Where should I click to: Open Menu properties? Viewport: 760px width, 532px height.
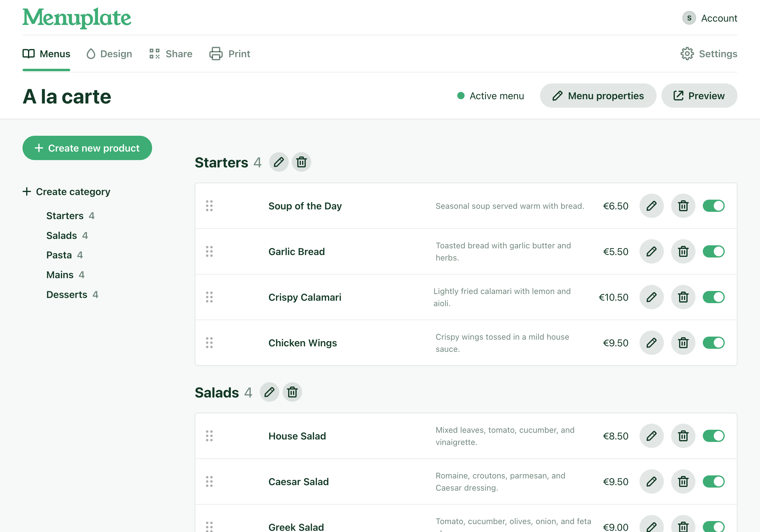pyautogui.click(x=598, y=96)
